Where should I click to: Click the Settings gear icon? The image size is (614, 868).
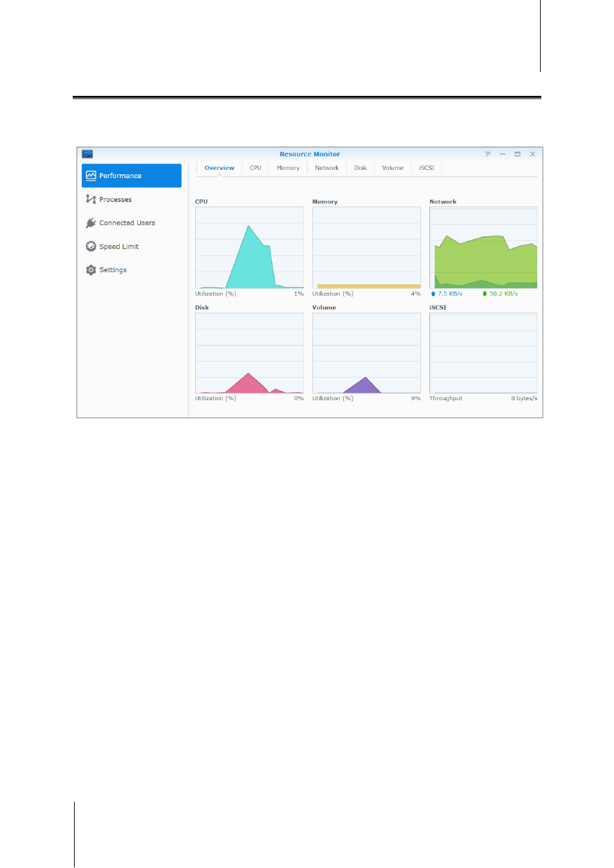pos(91,270)
